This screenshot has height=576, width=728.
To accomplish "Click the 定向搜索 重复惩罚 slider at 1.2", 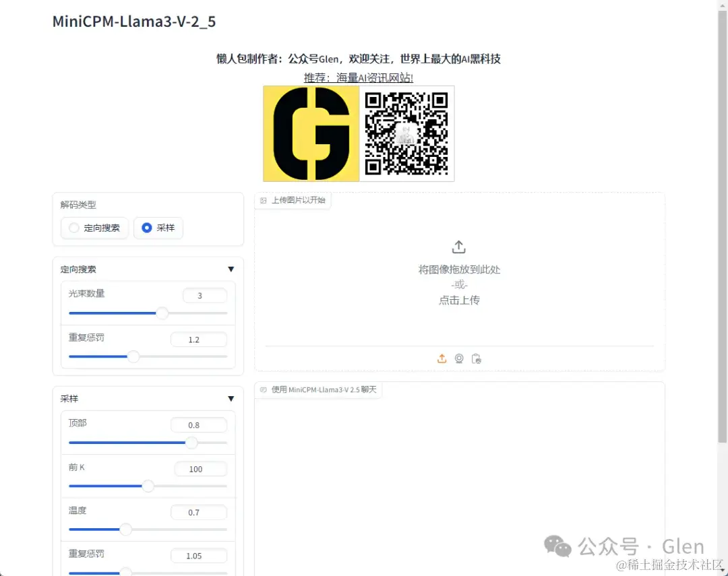I will pyautogui.click(x=148, y=356).
